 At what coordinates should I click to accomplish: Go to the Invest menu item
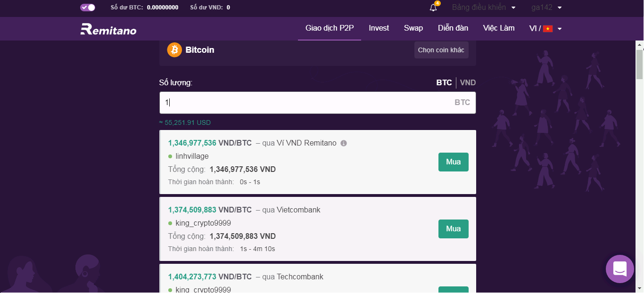(379, 28)
